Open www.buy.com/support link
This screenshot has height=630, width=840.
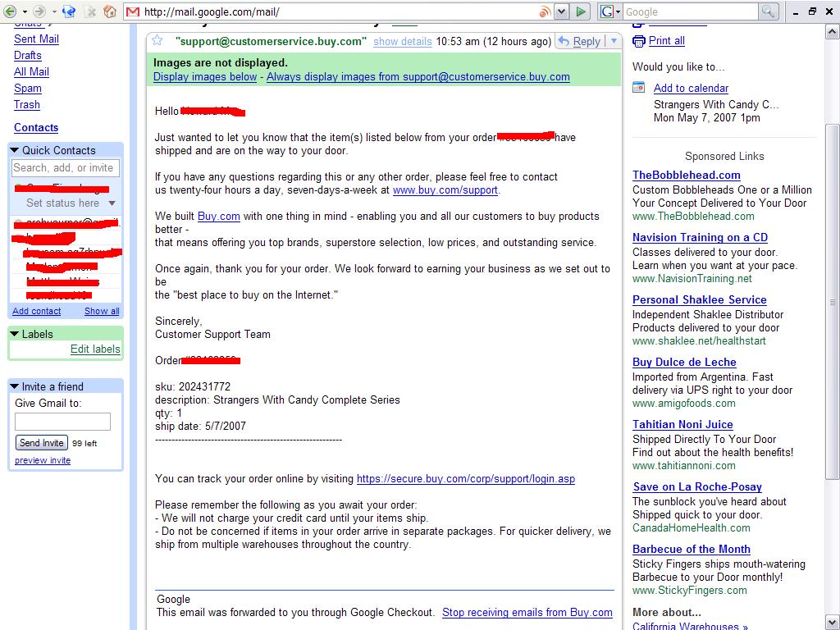[x=445, y=189]
